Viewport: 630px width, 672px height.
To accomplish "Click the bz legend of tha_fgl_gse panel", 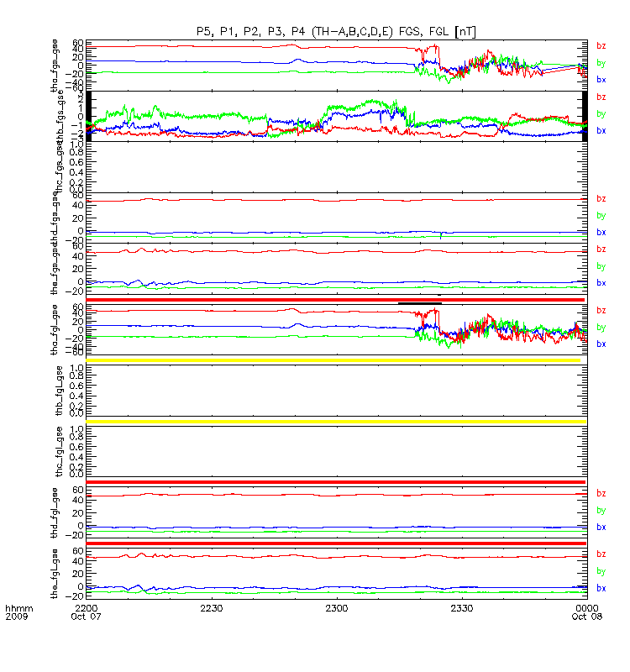I will click(x=601, y=310).
